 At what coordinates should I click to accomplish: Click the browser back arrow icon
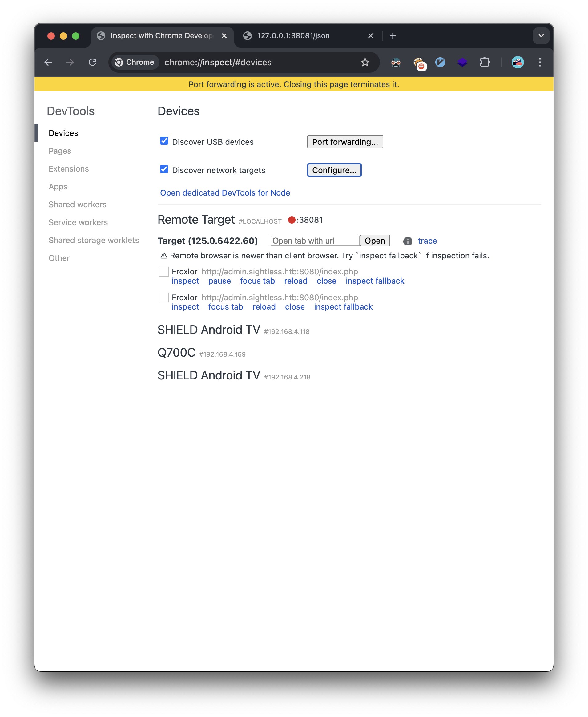[x=48, y=62]
